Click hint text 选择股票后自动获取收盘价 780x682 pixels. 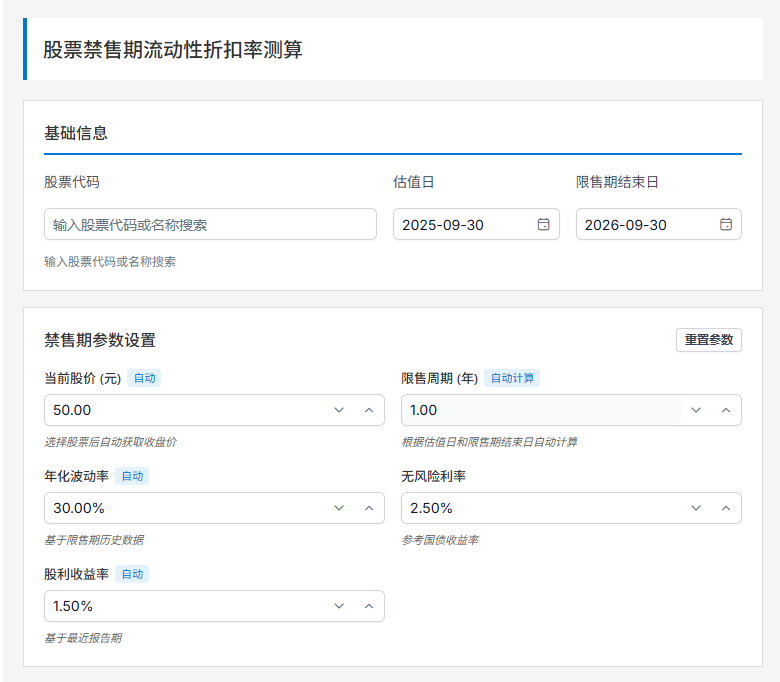(110, 442)
